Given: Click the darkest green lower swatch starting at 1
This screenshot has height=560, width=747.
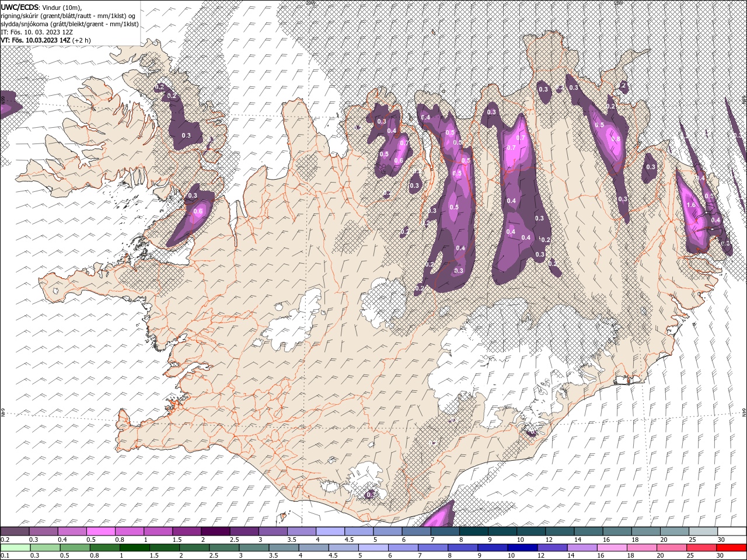Looking at the screenshot, I should point(134,548).
